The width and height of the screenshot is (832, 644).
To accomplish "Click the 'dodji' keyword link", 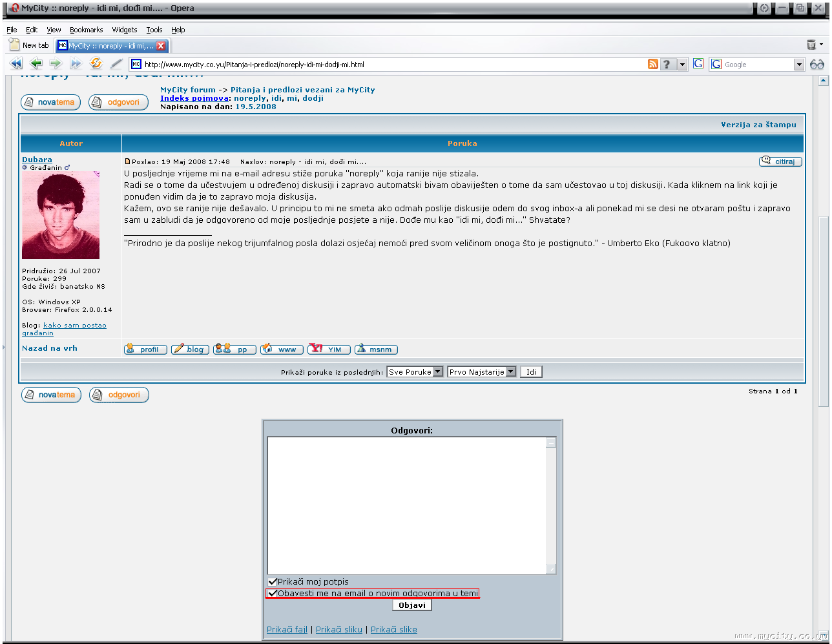I will (x=313, y=98).
